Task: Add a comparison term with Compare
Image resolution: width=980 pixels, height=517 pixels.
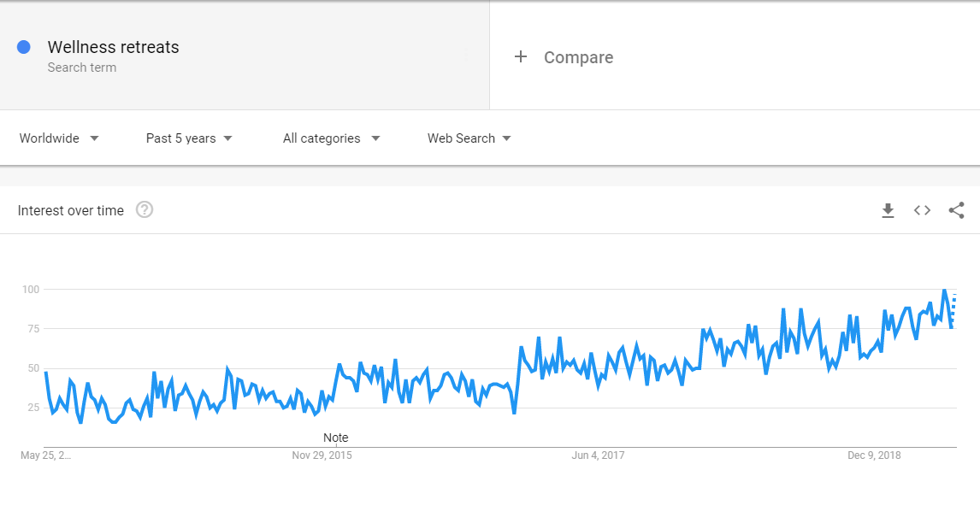Action: [578, 56]
